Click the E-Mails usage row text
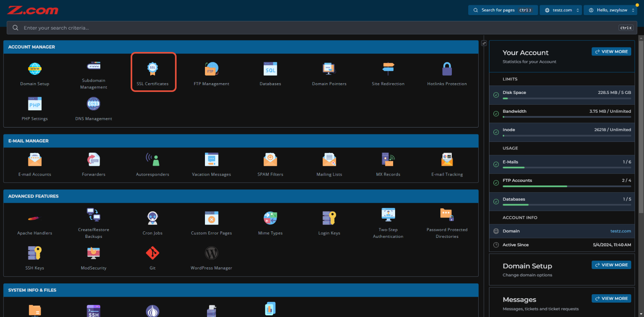The height and width of the screenshot is (317, 644). tap(510, 162)
